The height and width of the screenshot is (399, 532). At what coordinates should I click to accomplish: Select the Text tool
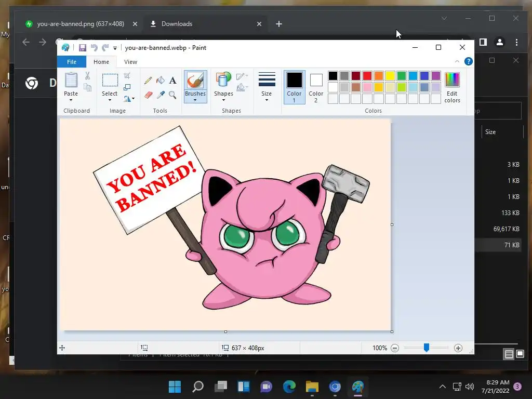click(x=172, y=81)
